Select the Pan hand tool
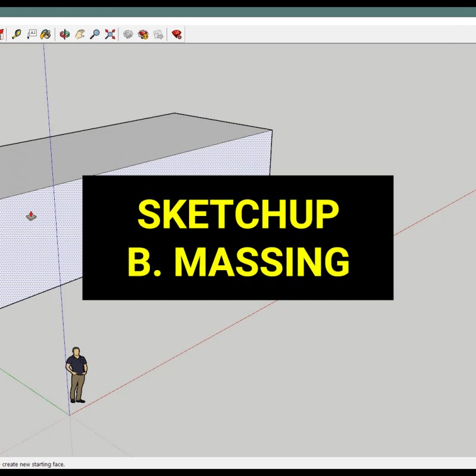The image size is (476, 476). (79, 34)
